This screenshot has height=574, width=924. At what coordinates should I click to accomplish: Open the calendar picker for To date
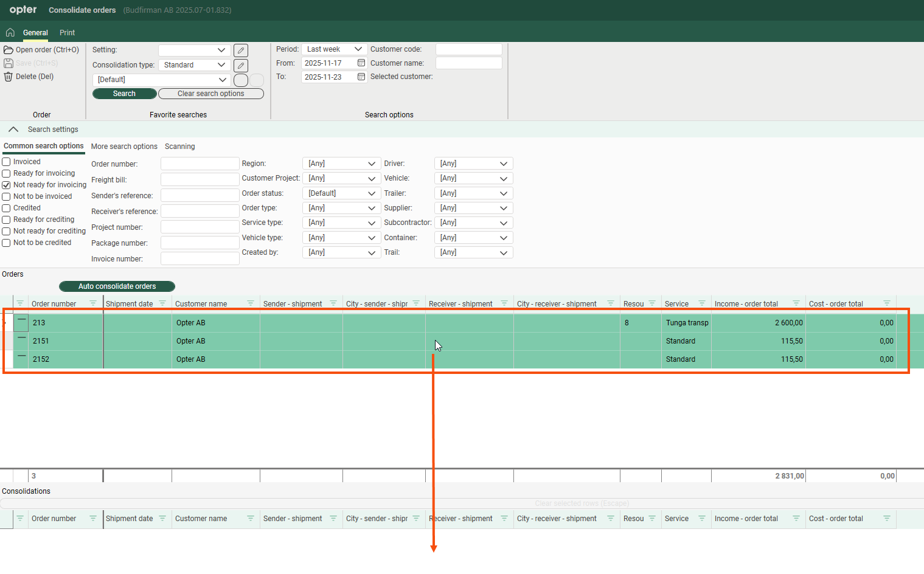361,77
